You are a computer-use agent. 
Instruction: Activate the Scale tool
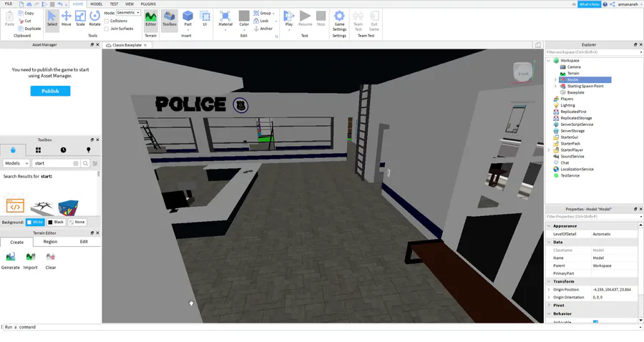point(80,19)
